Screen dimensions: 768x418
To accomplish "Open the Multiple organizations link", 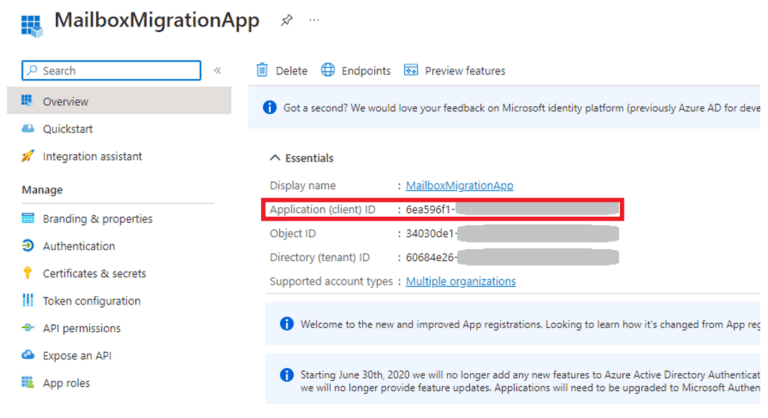I will pyautogui.click(x=460, y=281).
